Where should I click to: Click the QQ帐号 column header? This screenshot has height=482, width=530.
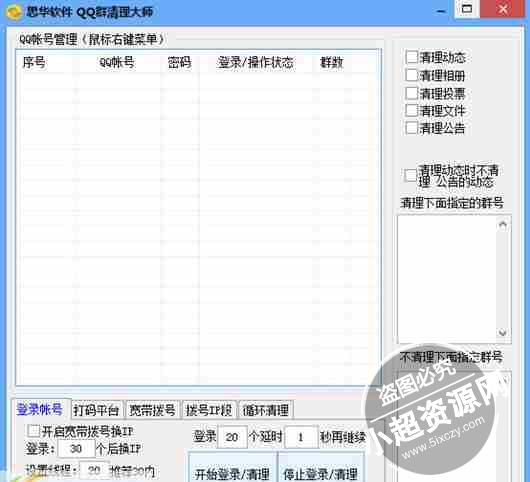pyautogui.click(x=117, y=62)
